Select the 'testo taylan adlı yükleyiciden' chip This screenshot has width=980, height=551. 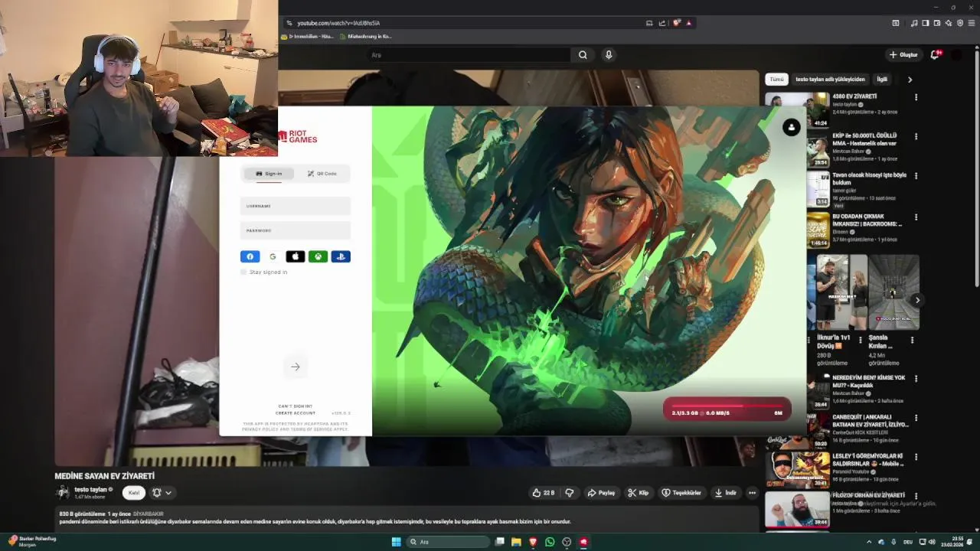point(830,80)
